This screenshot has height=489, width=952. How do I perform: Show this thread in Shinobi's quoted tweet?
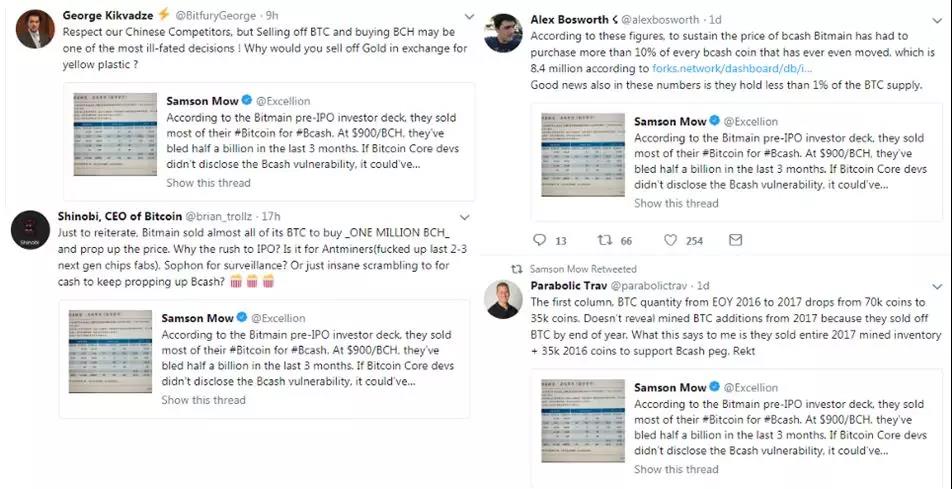pos(203,400)
